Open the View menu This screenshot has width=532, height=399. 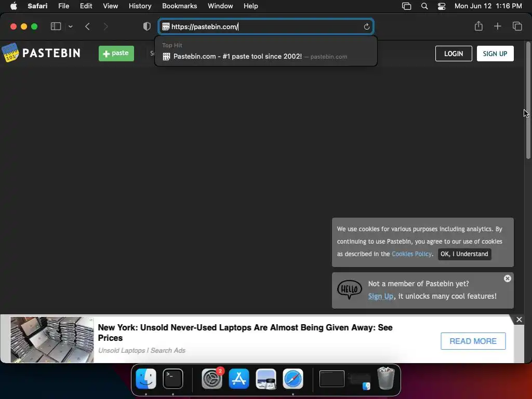(x=110, y=6)
